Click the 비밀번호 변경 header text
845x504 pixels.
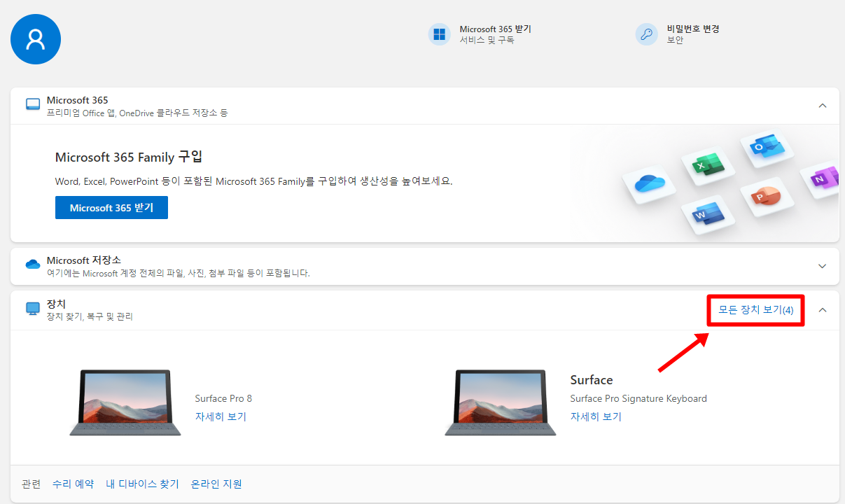click(x=693, y=29)
